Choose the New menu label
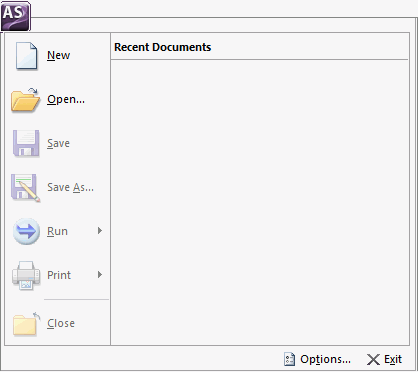 click(x=58, y=55)
